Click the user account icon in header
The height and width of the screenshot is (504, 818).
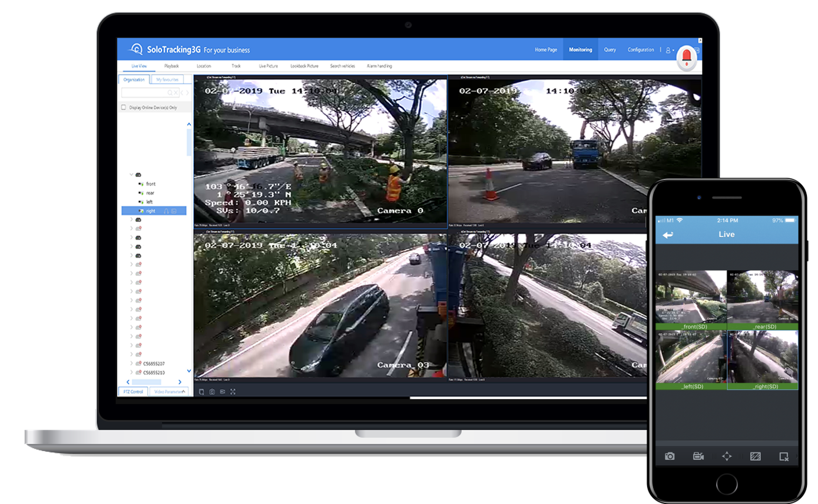point(668,50)
